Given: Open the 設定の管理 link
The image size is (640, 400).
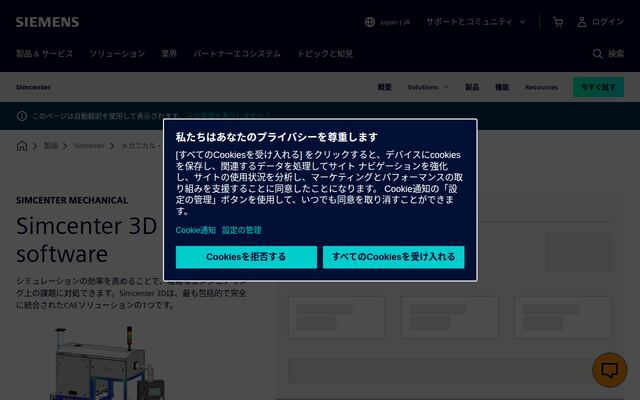Looking at the screenshot, I should [x=242, y=230].
